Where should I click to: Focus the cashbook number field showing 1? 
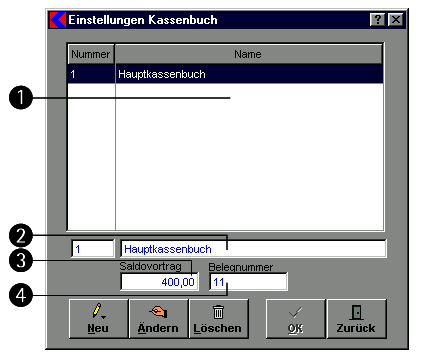tap(93, 249)
